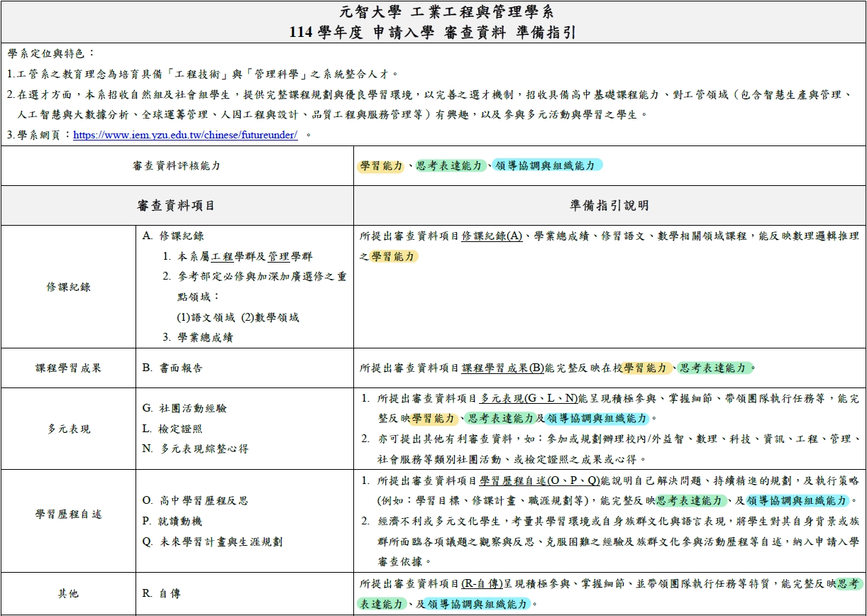Click the 'A. 修課紀錄' item
The image size is (867, 616).
(173, 236)
